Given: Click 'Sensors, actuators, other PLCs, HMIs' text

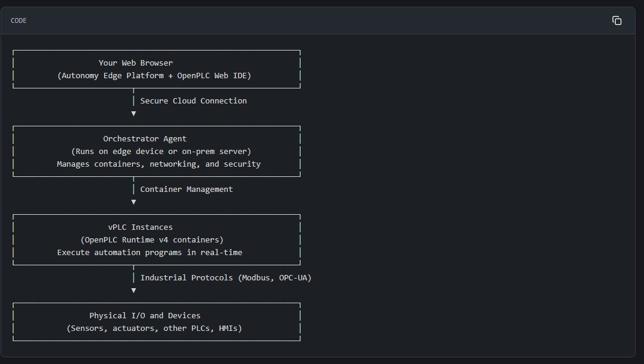Looking at the screenshot, I should (x=155, y=329).
